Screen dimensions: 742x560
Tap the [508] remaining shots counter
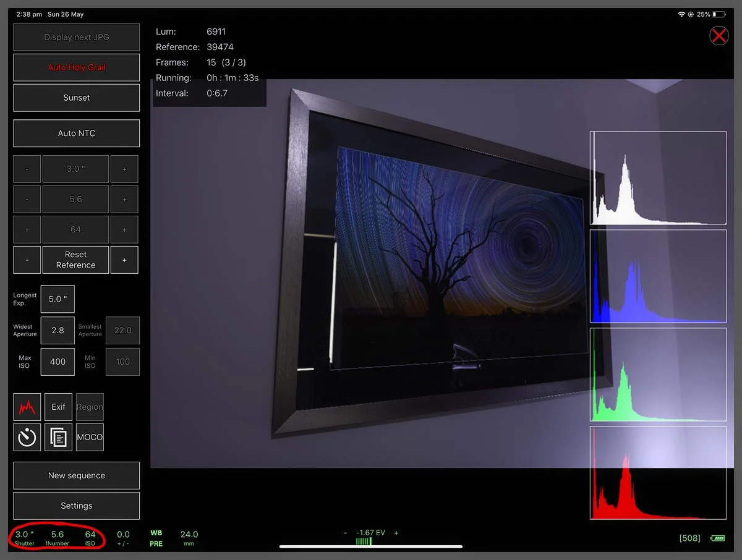[x=690, y=538]
